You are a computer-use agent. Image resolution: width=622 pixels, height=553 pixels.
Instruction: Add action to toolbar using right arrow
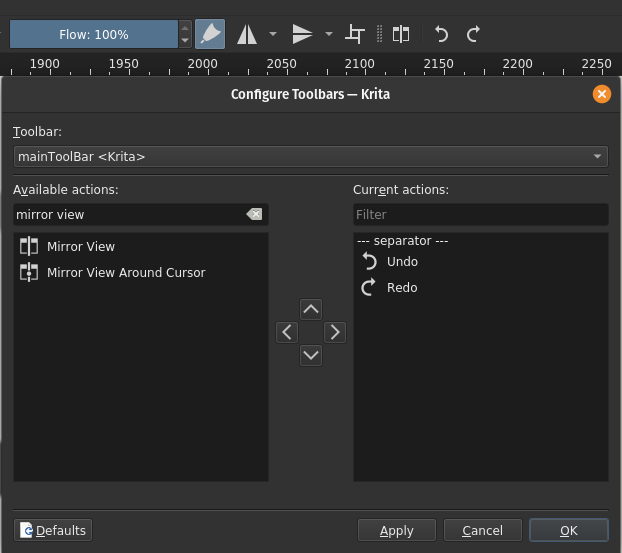pyautogui.click(x=335, y=332)
